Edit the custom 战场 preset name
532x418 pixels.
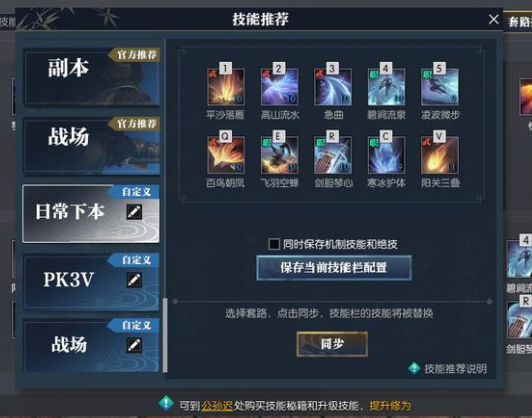(134, 345)
